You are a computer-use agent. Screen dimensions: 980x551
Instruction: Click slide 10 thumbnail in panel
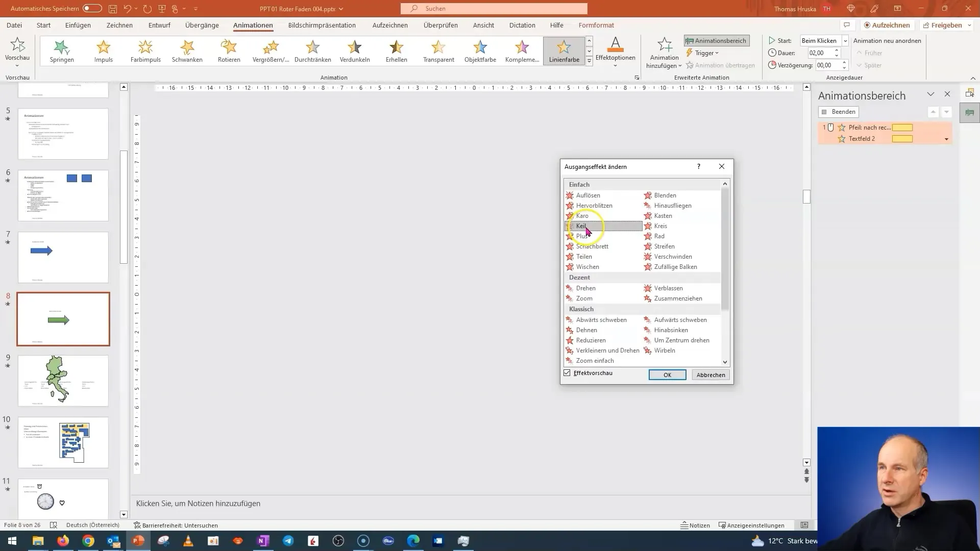[63, 442]
